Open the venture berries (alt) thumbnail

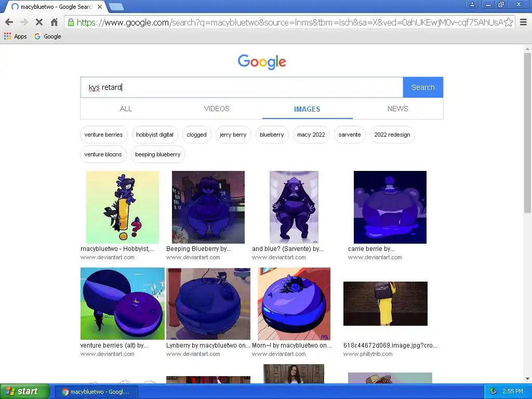[123, 303]
